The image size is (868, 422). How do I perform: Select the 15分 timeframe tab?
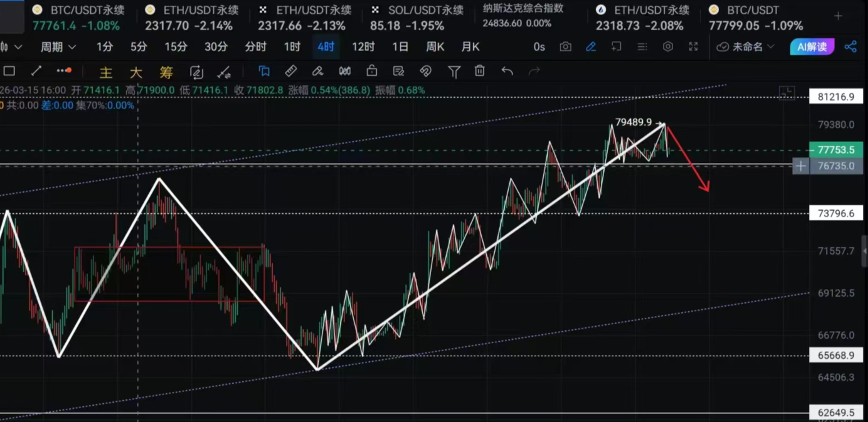176,47
